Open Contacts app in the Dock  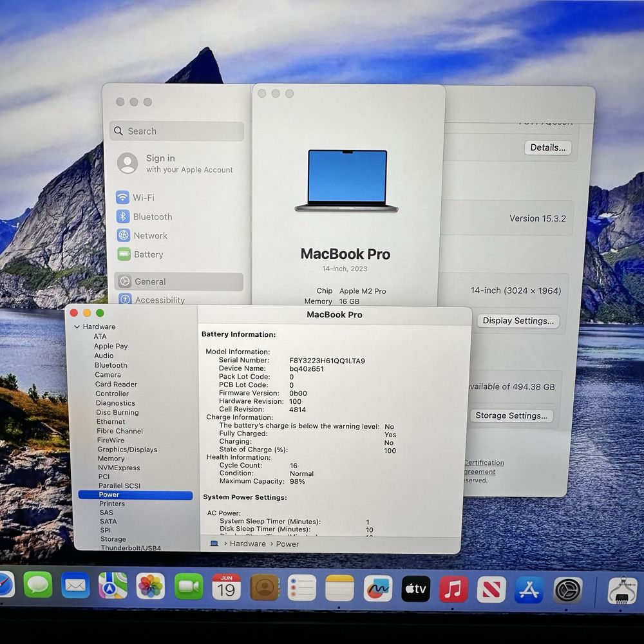coord(265,587)
